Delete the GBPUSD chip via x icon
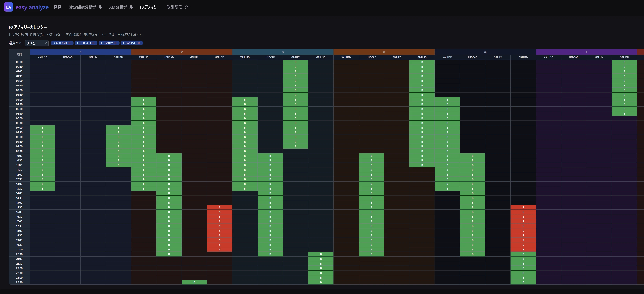The height and width of the screenshot is (294, 644). click(139, 43)
